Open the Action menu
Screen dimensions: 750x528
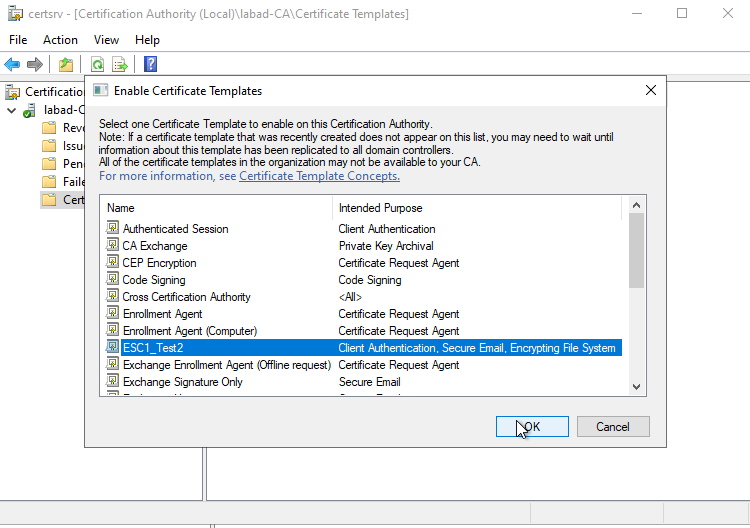pyautogui.click(x=60, y=40)
